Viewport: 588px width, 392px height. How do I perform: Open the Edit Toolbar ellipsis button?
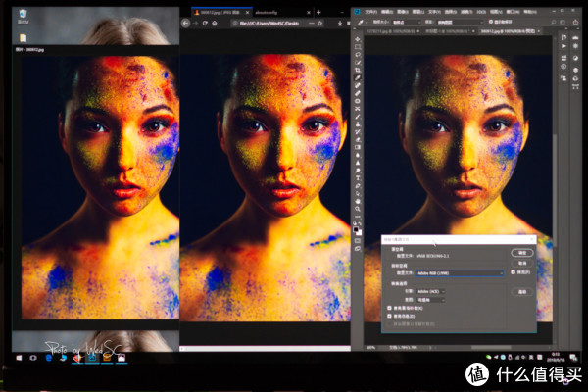(x=358, y=217)
